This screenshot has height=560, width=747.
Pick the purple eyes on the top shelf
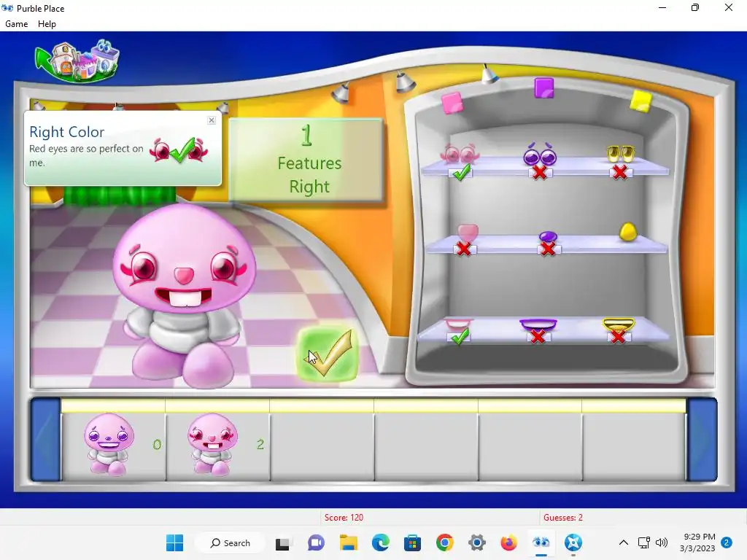click(x=540, y=155)
